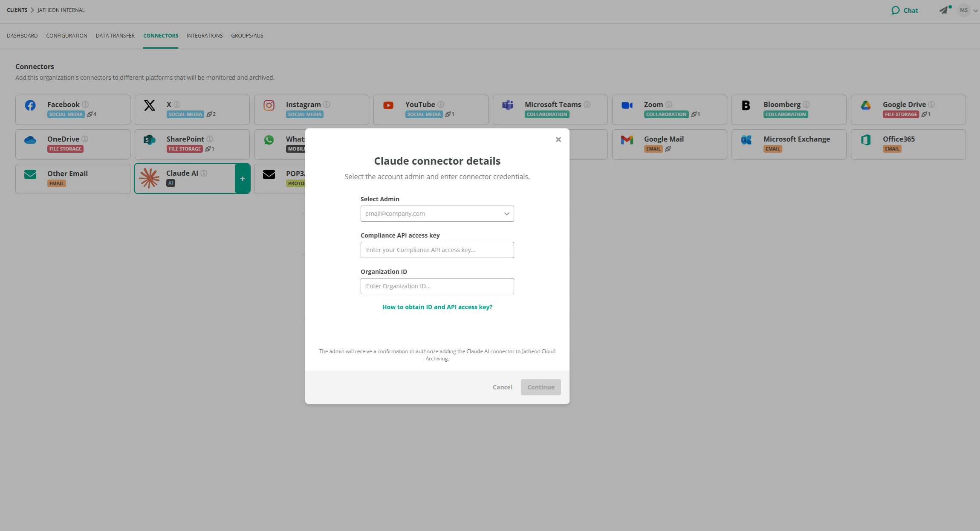Click the Facebook Social Media tag
This screenshot has width=980, height=531.
point(66,114)
